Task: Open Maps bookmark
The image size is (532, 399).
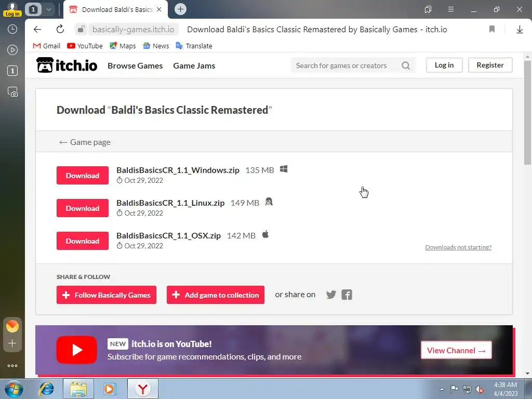Action: point(123,46)
